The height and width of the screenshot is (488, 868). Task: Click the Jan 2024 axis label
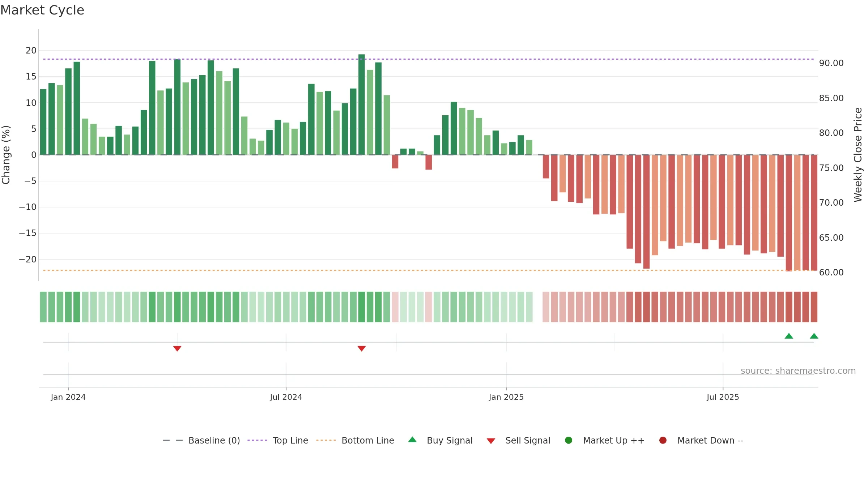point(68,397)
